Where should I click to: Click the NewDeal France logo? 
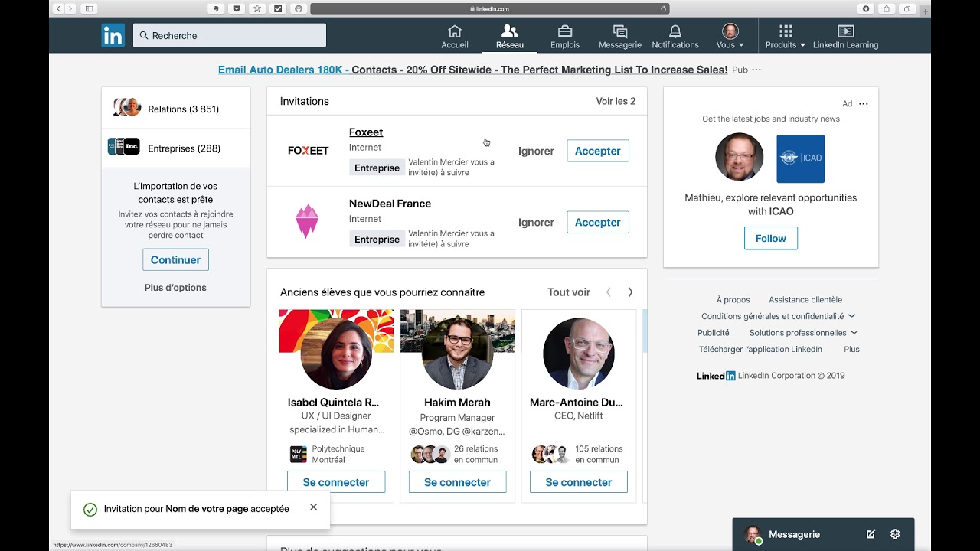tap(307, 221)
